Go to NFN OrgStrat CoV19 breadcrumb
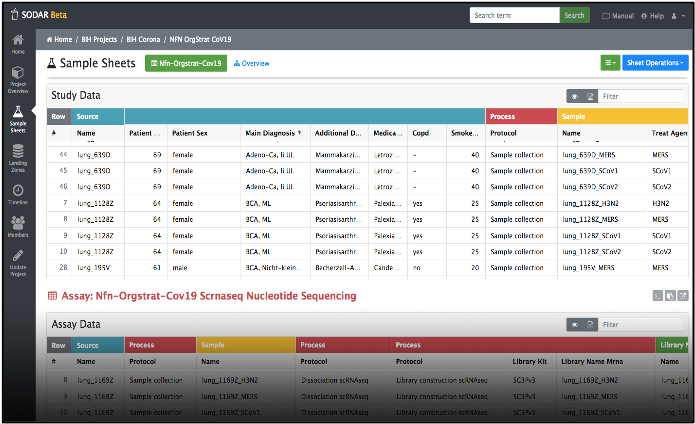 (200, 39)
